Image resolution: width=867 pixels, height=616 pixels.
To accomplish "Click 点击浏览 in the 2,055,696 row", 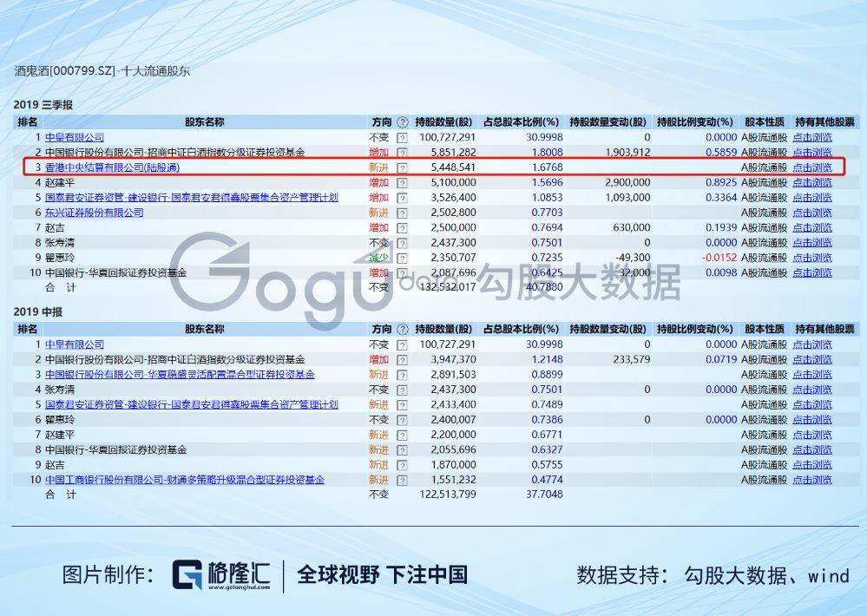I will (812, 449).
